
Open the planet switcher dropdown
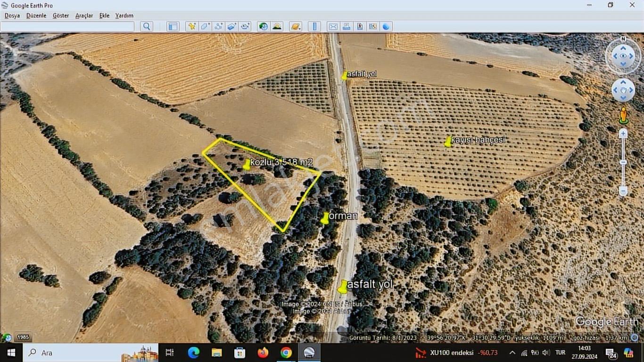pyautogui.click(x=296, y=26)
